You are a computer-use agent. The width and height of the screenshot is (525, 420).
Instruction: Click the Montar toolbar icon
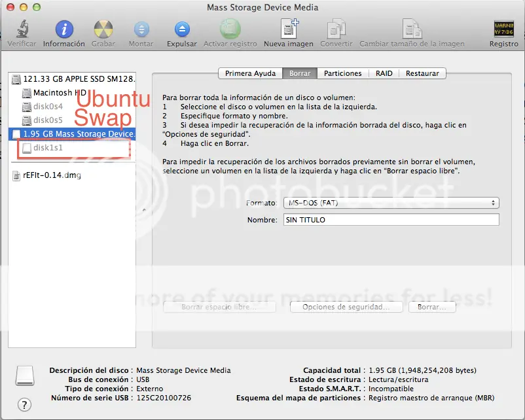pos(141,29)
